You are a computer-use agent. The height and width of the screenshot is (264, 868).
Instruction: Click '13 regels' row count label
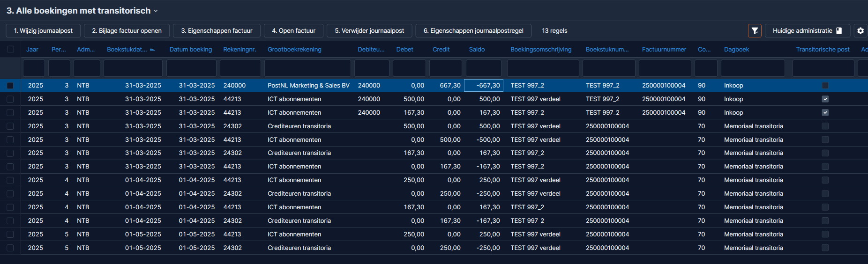click(x=554, y=31)
